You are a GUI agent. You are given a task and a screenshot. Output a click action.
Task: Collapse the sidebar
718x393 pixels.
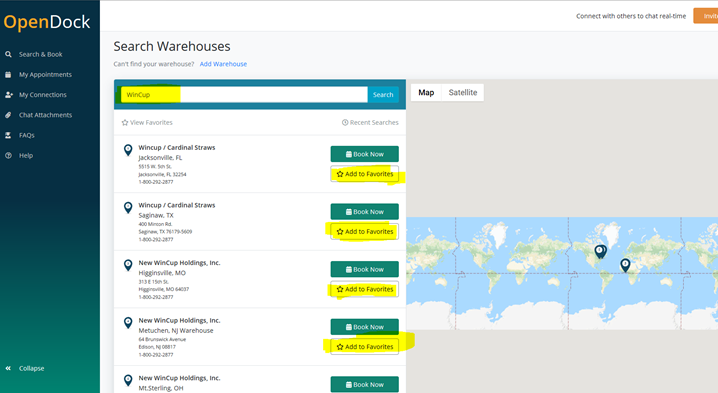[32, 368]
